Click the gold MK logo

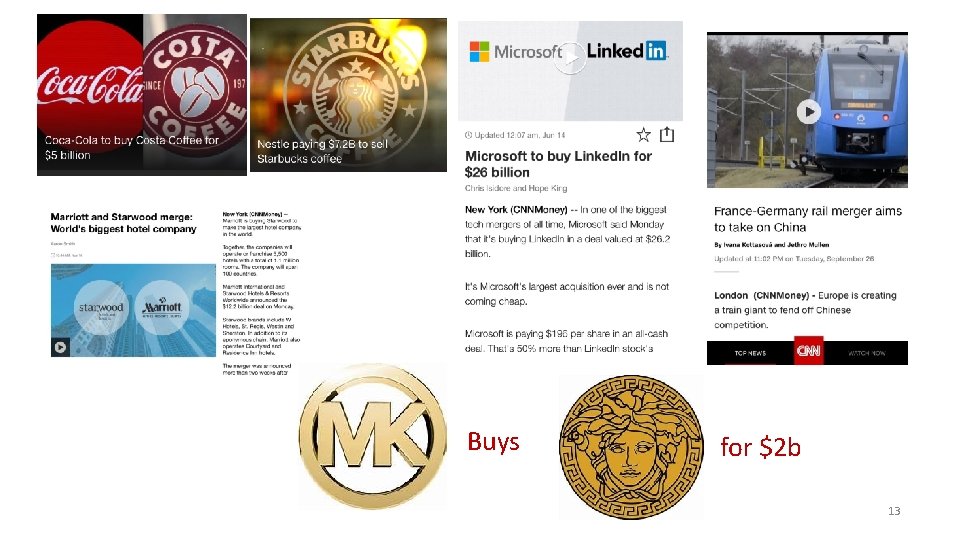click(x=373, y=436)
